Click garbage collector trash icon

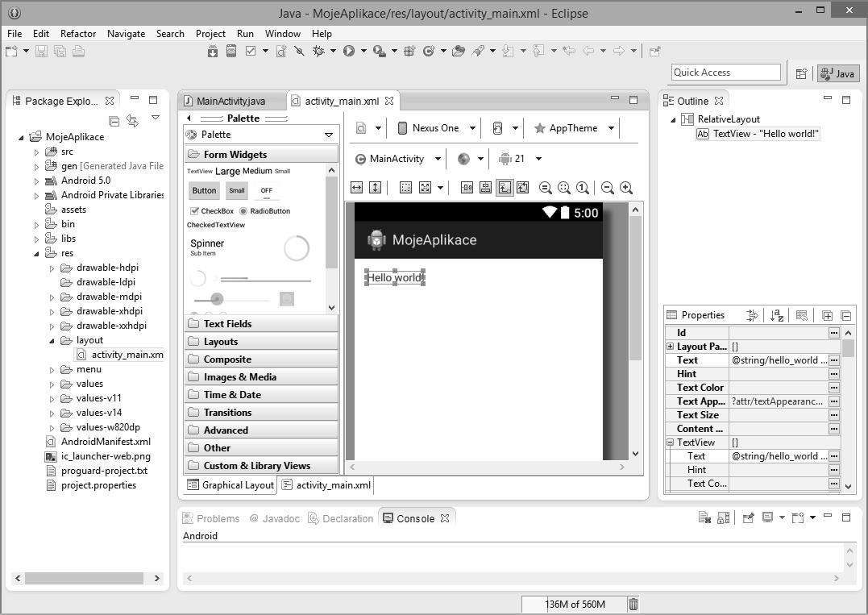tap(633, 604)
